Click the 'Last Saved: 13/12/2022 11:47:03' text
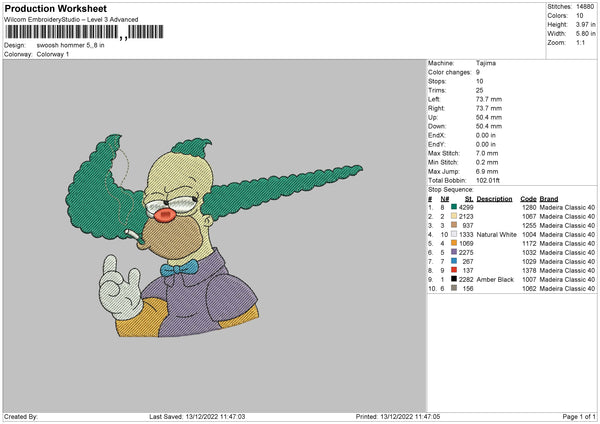600x424 pixels. tap(197, 417)
